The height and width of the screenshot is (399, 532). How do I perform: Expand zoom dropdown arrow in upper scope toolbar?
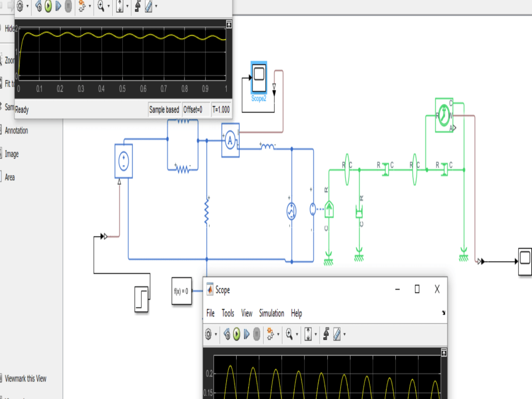click(x=109, y=6)
